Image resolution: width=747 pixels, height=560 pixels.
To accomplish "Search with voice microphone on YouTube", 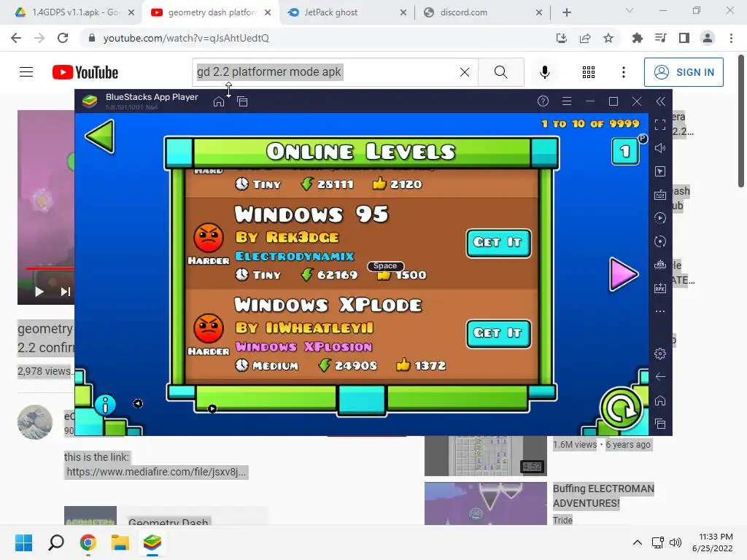I will [x=545, y=72].
